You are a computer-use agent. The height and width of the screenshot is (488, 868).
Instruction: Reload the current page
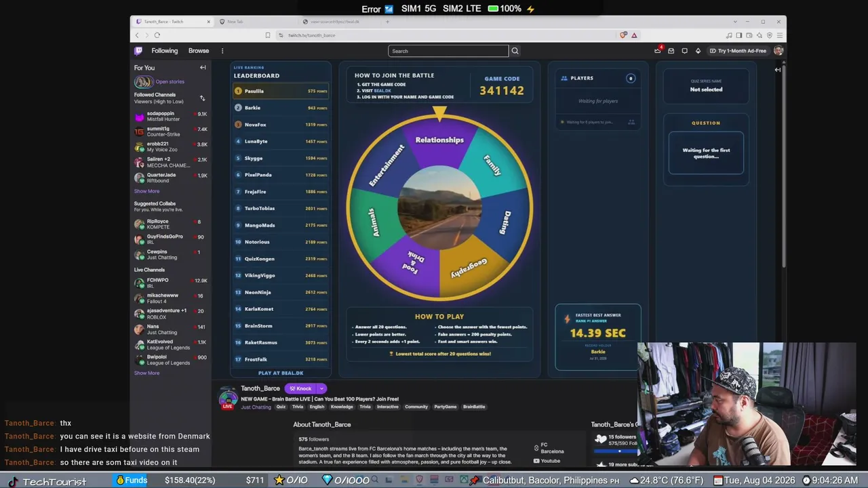tap(157, 35)
